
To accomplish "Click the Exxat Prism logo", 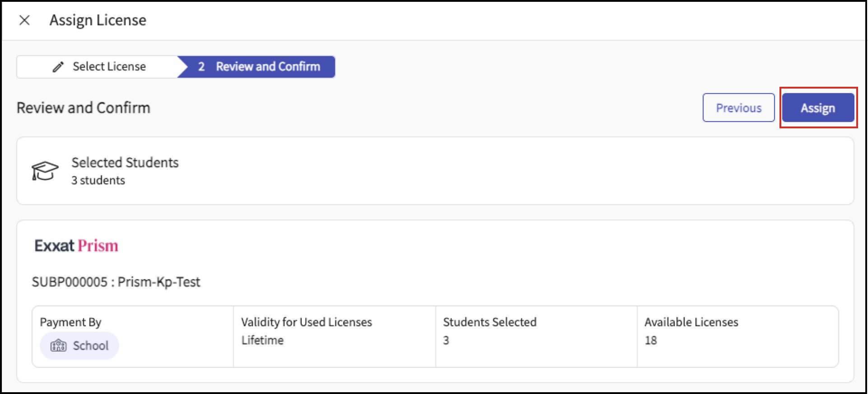I will [76, 246].
